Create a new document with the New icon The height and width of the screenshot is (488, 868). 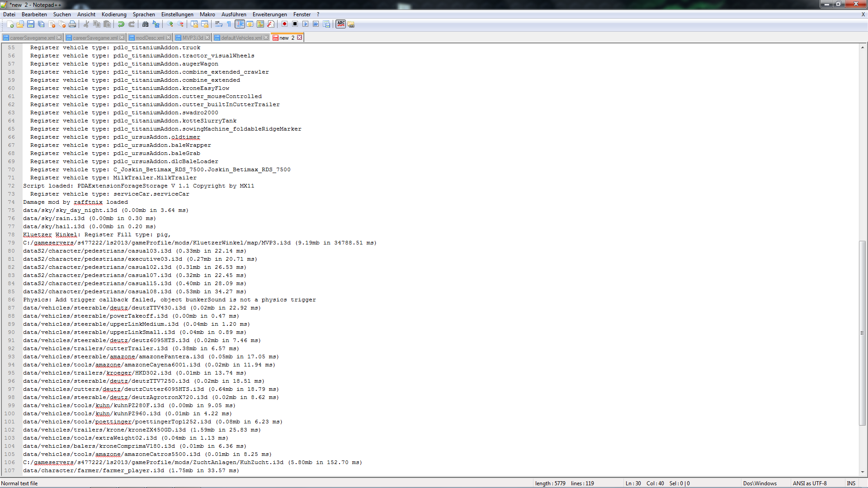pos(10,24)
